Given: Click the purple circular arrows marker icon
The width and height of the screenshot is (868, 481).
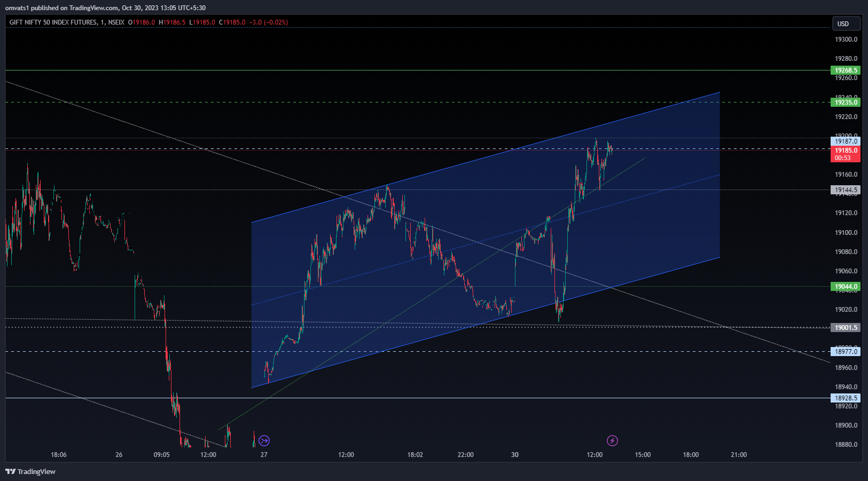Looking at the screenshot, I should pos(264,440).
